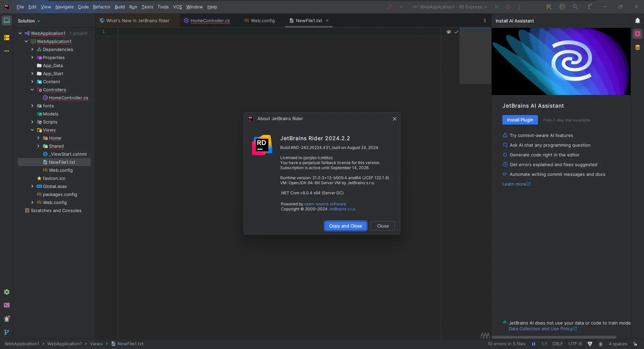Open the pink AI Assistant sidebar icon
644x349 pixels.
coord(637,34)
